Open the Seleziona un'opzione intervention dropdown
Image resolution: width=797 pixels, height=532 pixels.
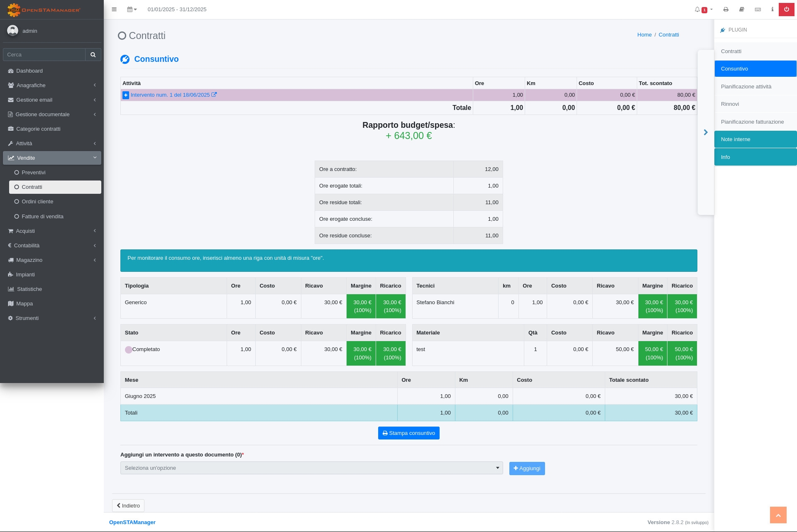point(311,468)
